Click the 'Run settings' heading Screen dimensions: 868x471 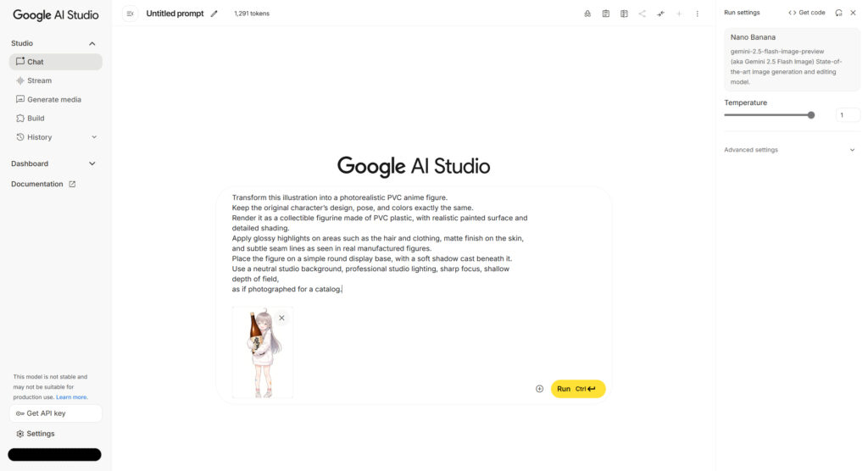click(742, 13)
